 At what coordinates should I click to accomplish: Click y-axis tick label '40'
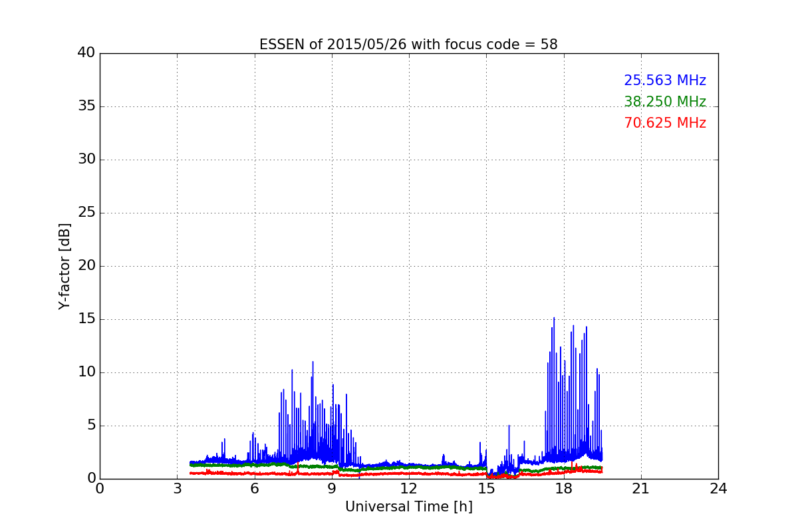86,53
